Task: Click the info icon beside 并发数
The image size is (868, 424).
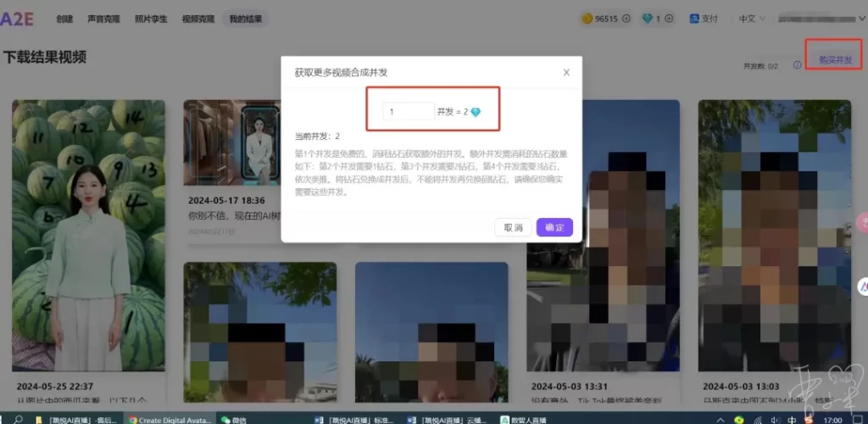Action: (x=797, y=64)
